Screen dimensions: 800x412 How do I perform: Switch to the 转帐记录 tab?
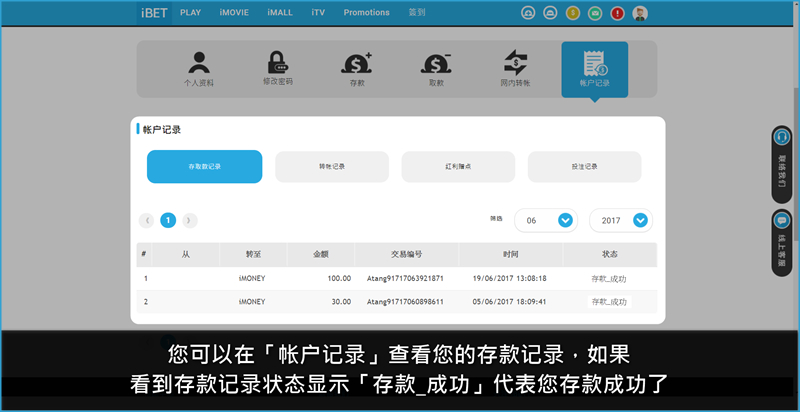tap(332, 167)
